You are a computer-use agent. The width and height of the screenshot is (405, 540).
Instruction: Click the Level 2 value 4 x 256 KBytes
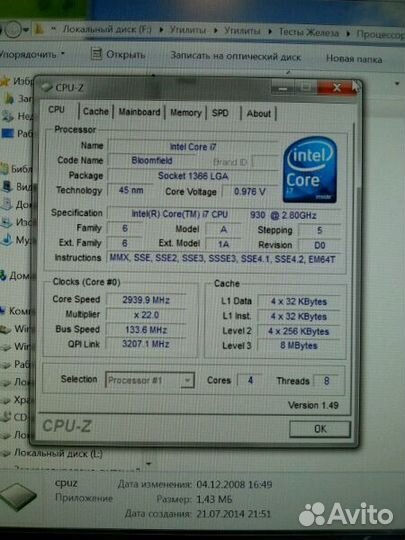[x=298, y=332]
